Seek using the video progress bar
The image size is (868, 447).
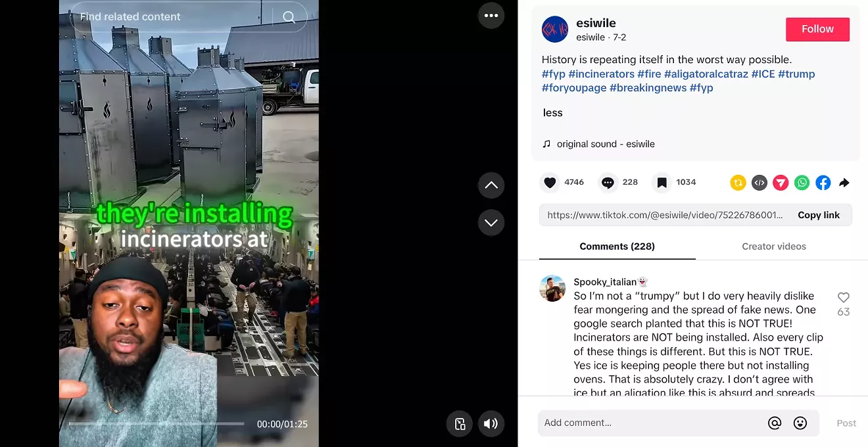click(157, 424)
